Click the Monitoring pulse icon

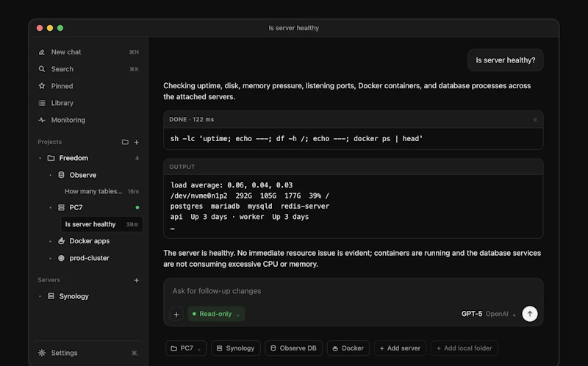[x=42, y=120]
